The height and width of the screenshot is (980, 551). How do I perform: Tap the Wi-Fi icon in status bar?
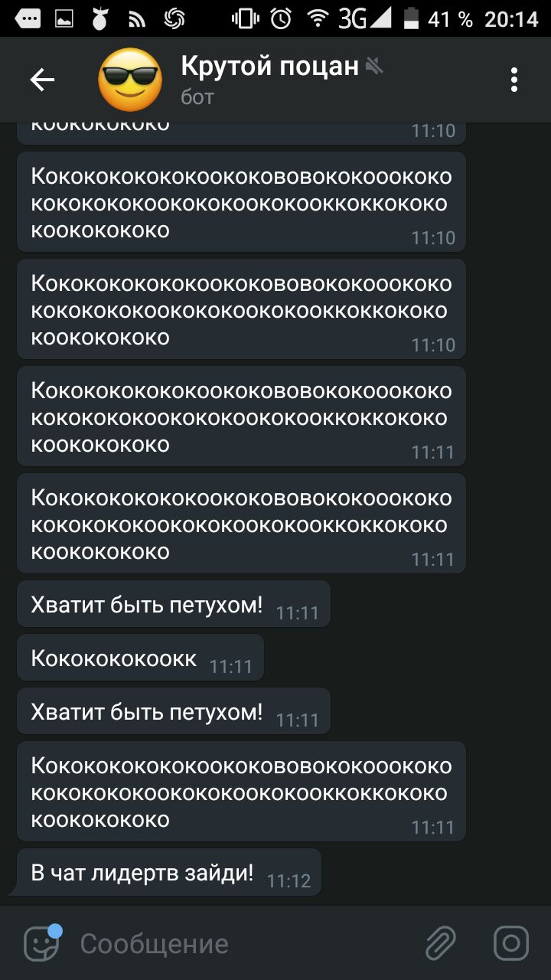(x=318, y=18)
